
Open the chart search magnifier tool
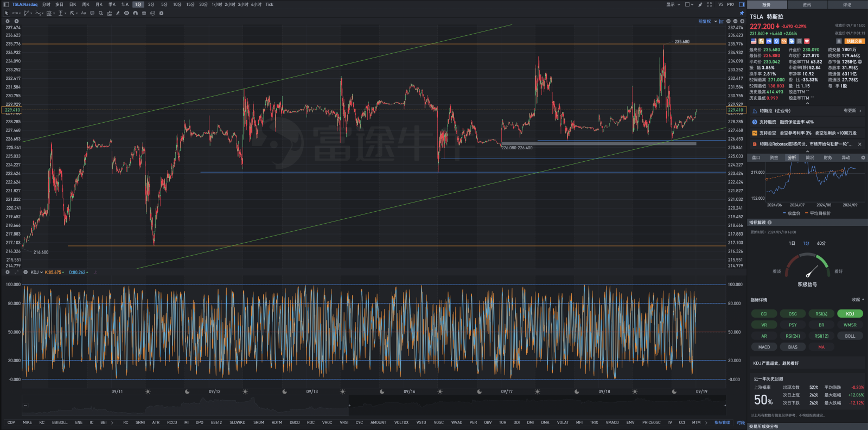coord(101,13)
